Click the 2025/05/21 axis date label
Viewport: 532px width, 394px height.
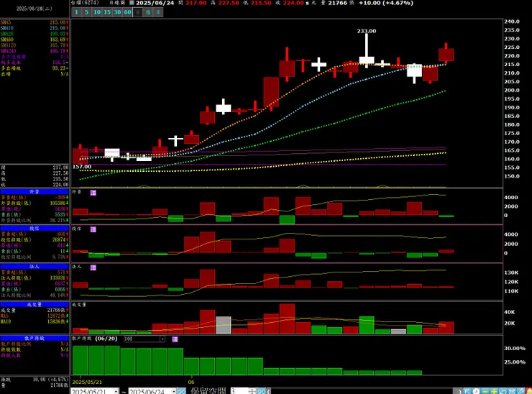pos(87,382)
